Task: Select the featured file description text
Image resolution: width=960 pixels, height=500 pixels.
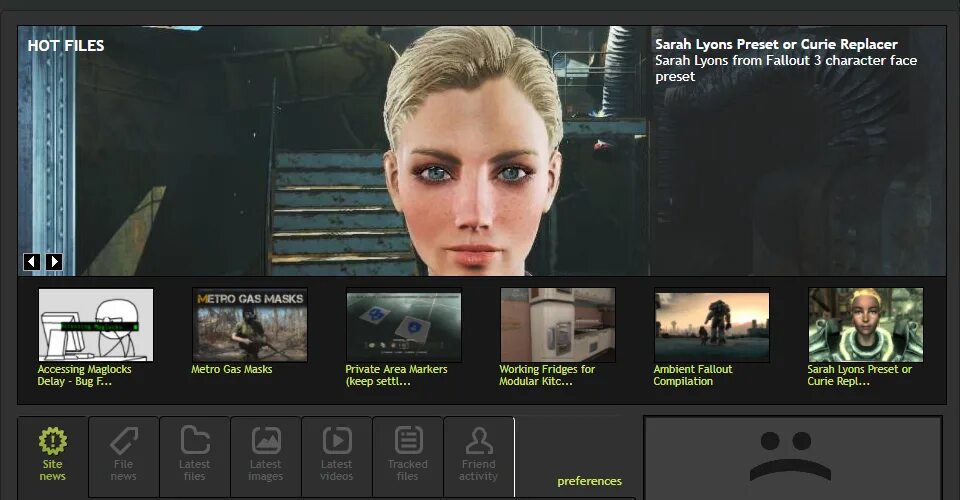Action: pyautogui.click(x=786, y=69)
